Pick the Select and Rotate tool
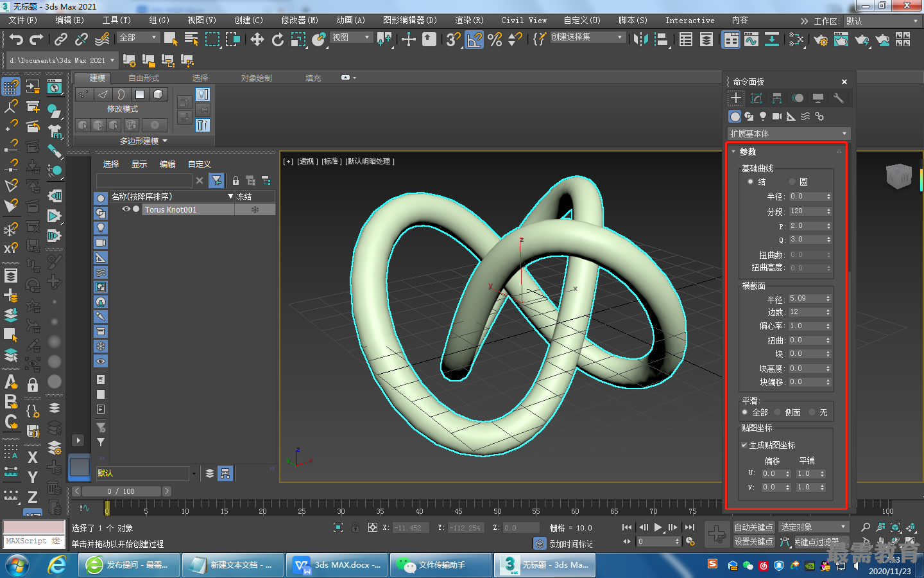The height and width of the screenshot is (578, 924). 278,40
